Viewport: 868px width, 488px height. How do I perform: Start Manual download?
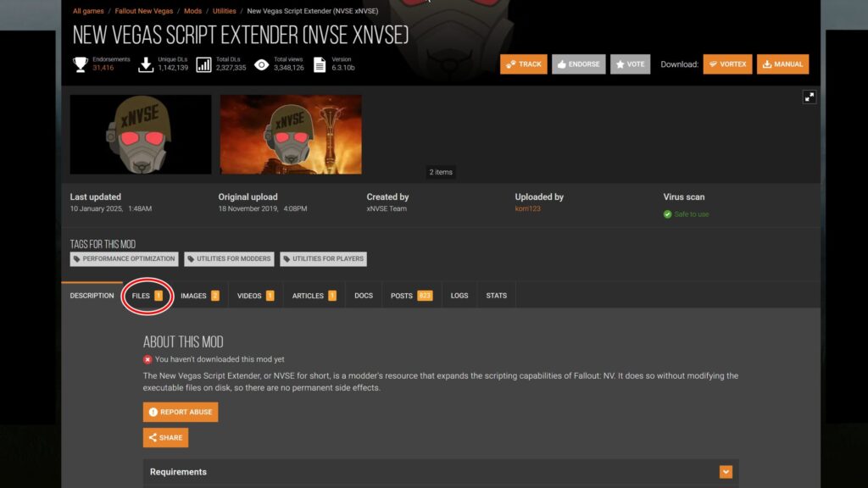782,64
